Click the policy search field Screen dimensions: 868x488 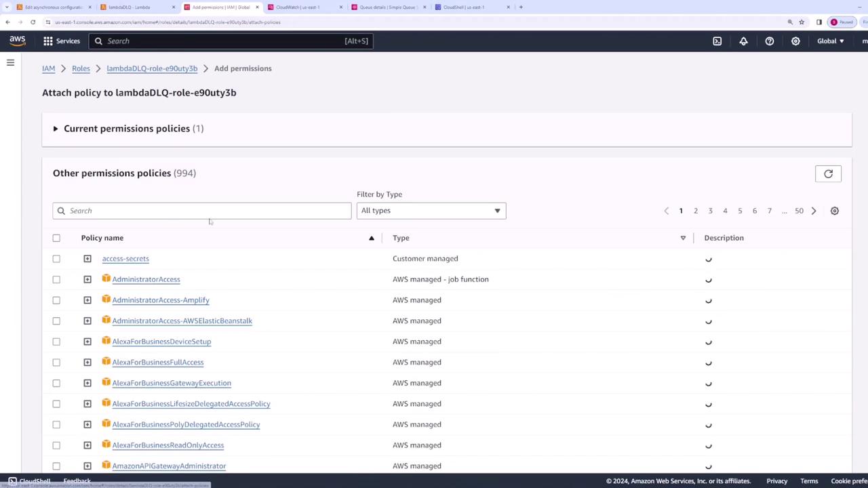coord(202,211)
